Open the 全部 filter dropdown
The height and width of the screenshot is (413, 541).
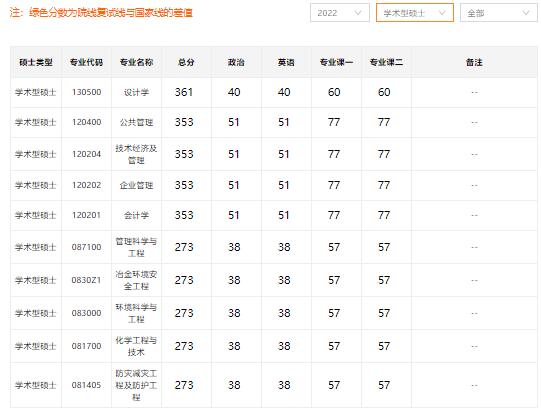pyautogui.click(x=498, y=13)
